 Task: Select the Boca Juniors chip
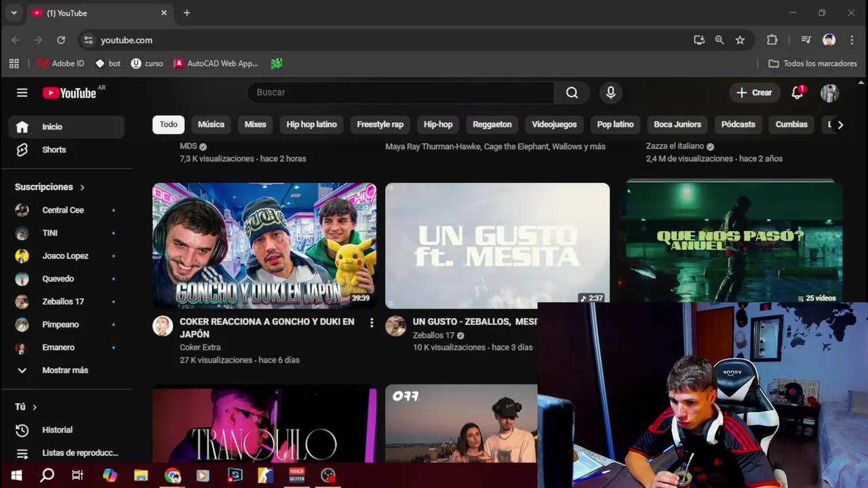(x=677, y=125)
